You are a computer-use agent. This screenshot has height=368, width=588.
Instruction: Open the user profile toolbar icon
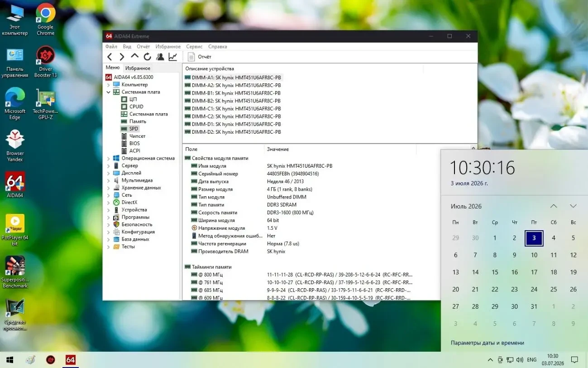coord(160,57)
